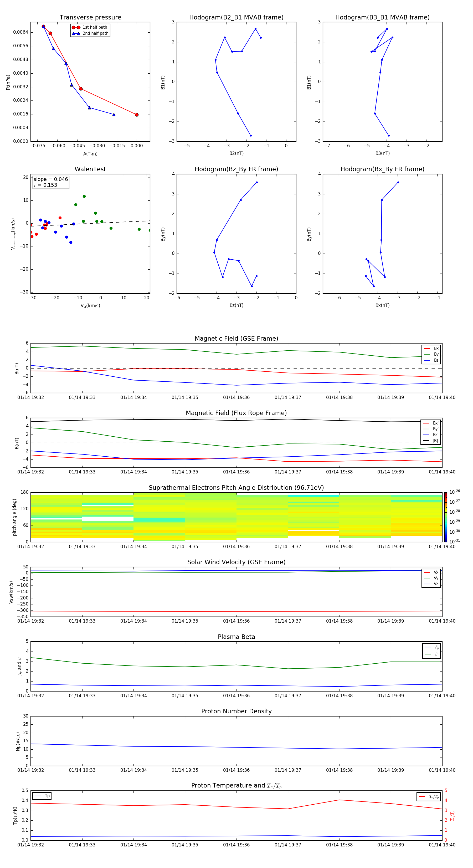Click the 'B2(nT)' x-axis label
The height and width of the screenshot is (868, 473).
click(236, 153)
